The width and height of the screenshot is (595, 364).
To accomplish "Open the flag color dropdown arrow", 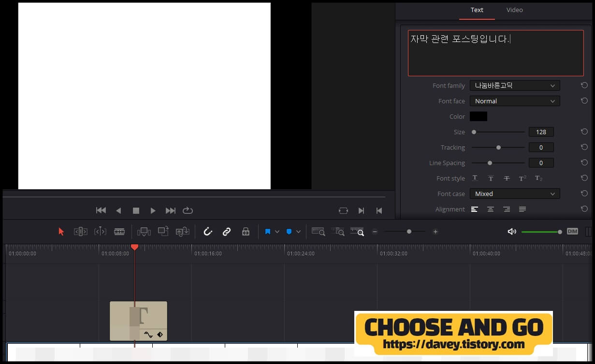I will 277,232.
